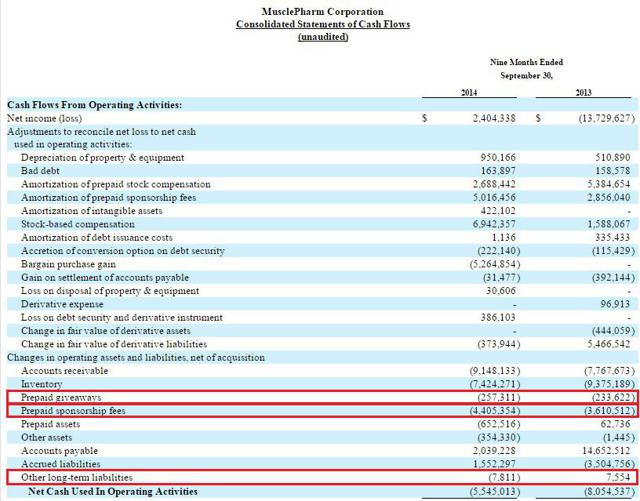The width and height of the screenshot is (640, 501).
Task: Select the (5,545,013) net cash total
Action: [495, 491]
